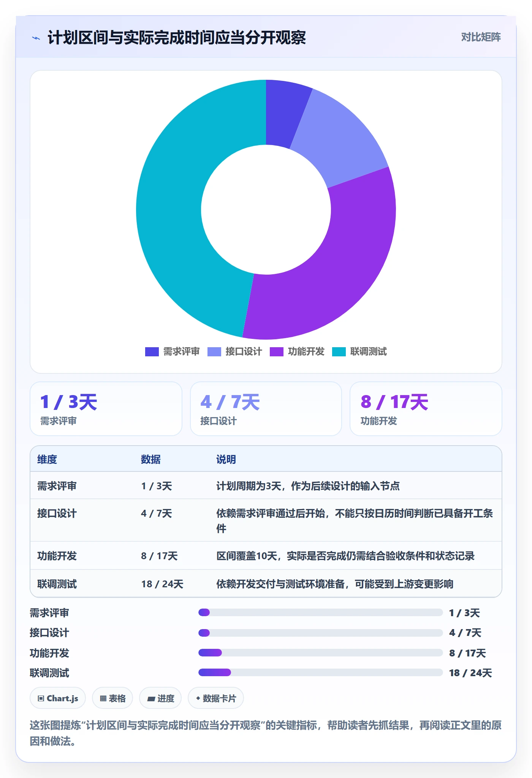
Task: Click table cell 18 / 24天
Action: click(x=162, y=584)
